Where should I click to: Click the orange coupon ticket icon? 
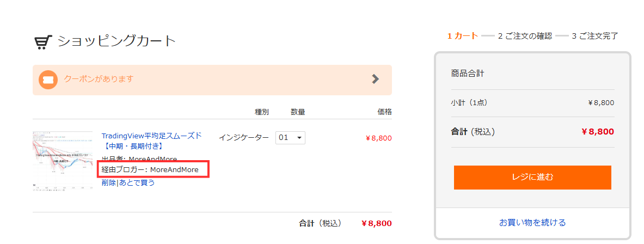(48, 80)
